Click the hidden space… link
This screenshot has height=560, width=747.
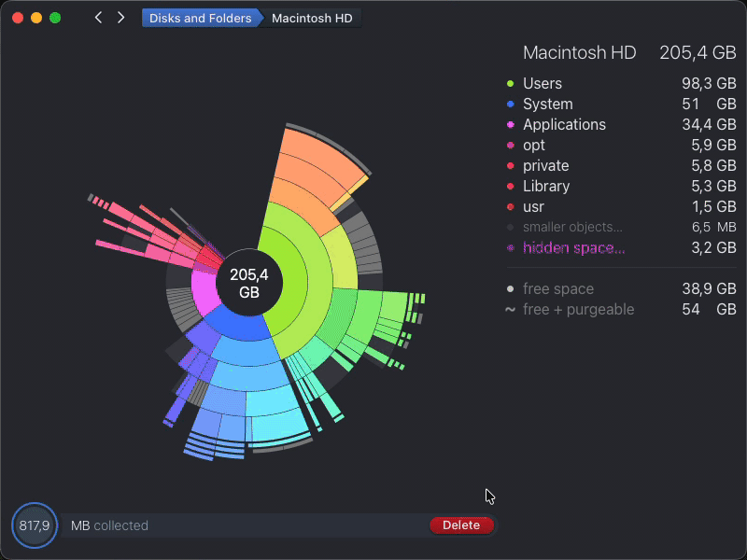point(573,247)
